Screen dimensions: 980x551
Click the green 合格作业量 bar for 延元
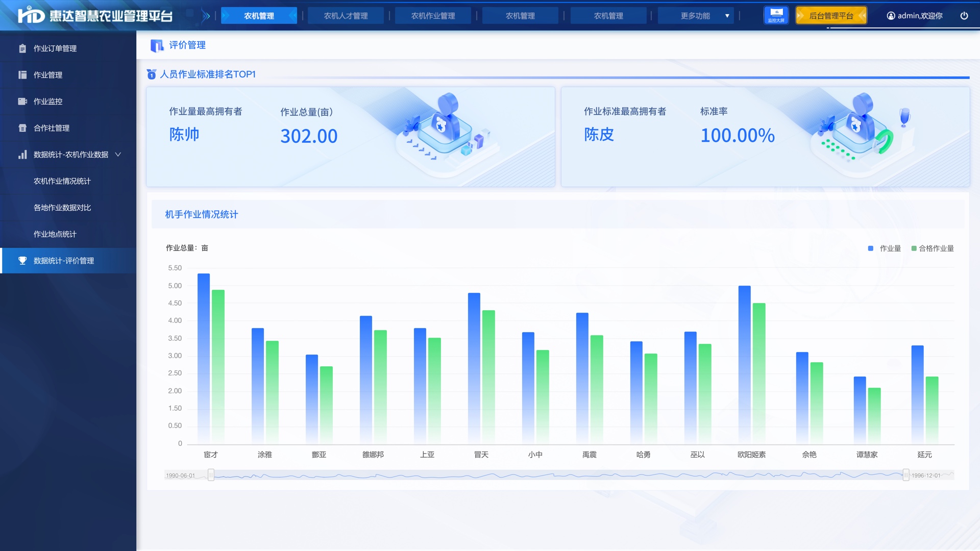pos(932,410)
